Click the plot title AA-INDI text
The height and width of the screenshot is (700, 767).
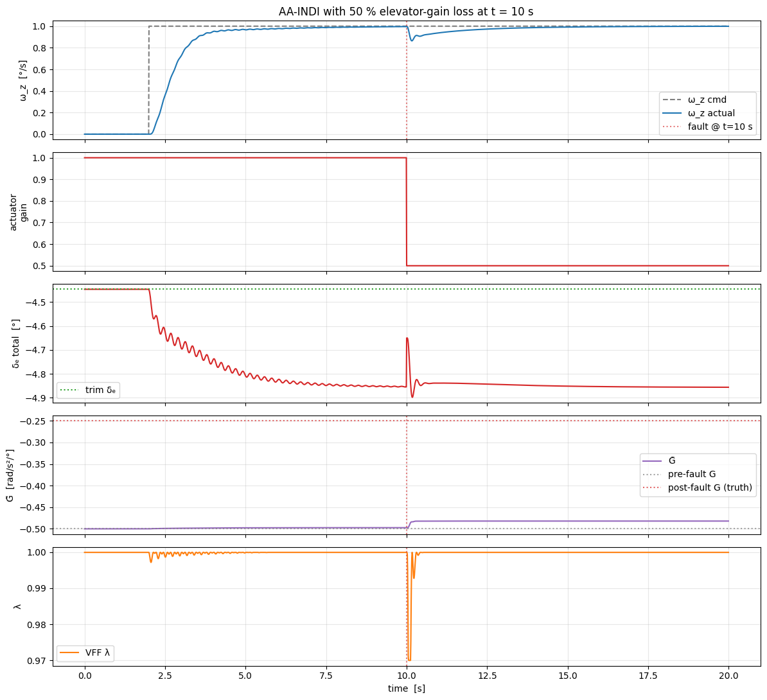click(407, 12)
